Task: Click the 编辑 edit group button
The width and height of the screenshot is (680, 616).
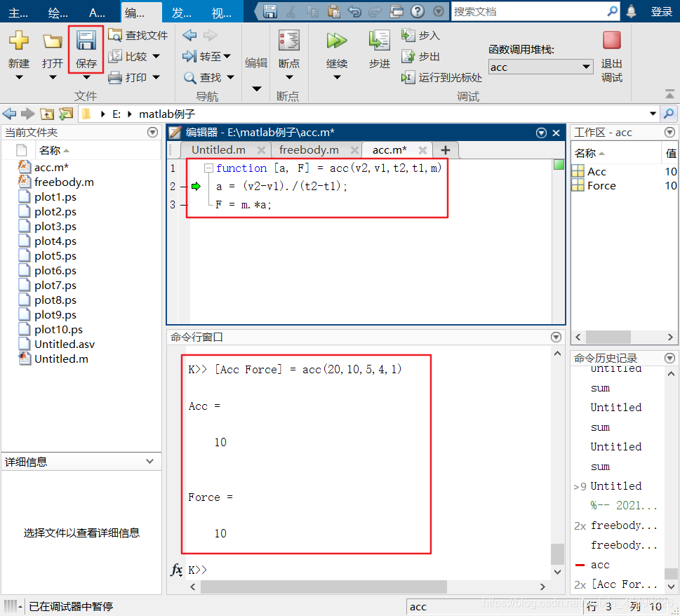Action: [x=256, y=63]
